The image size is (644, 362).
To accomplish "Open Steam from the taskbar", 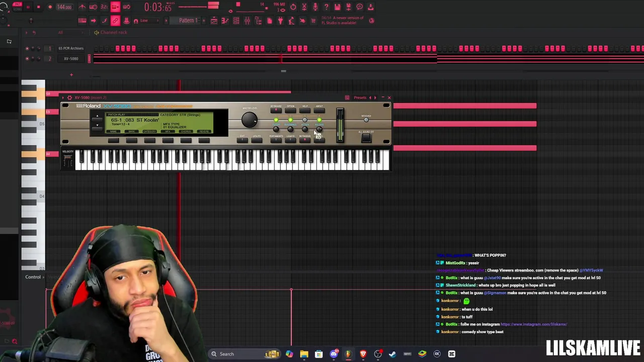I will pyautogui.click(x=392, y=354).
